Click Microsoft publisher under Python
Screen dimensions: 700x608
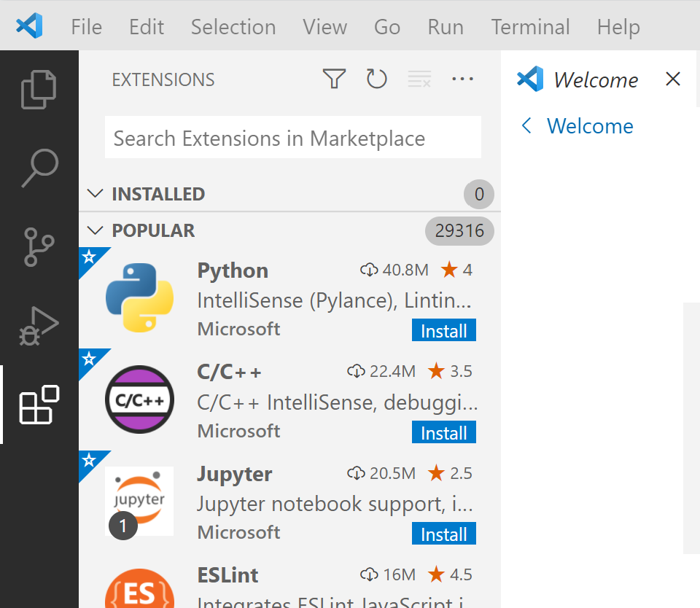[x=239, y=329]
